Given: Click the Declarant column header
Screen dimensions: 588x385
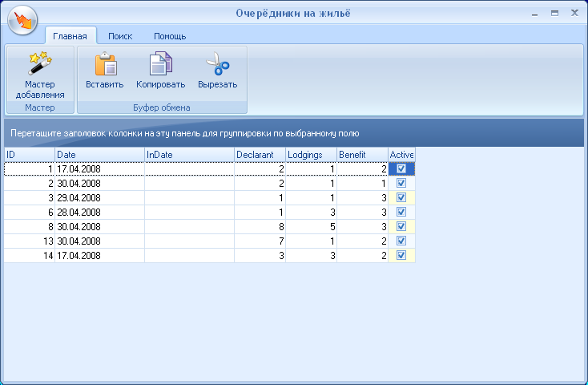Looking at the screenshot, I should click(x=260, y=154).
